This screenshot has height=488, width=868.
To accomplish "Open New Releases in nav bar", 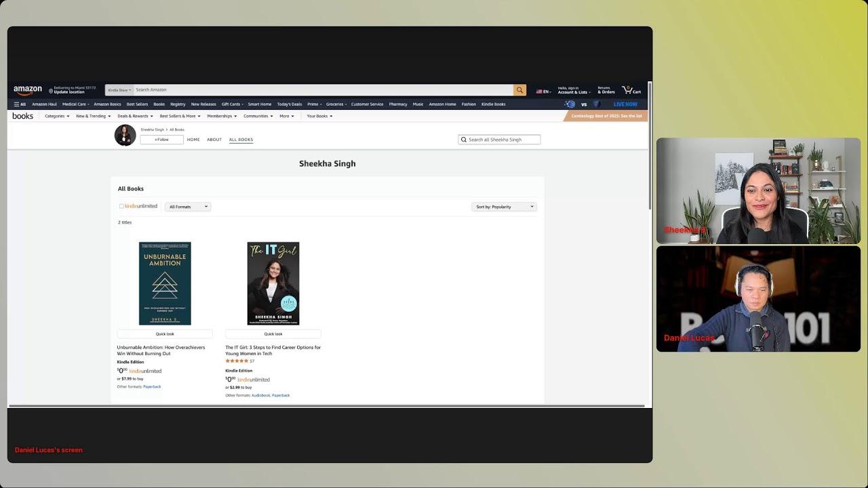I will tap(203, 104).
